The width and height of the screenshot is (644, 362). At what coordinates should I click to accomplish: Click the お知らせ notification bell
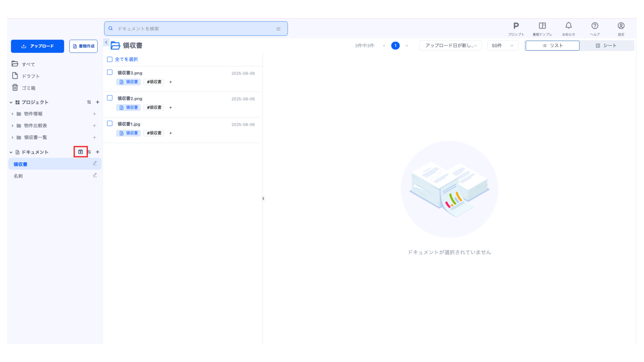[x=569, y=26]
